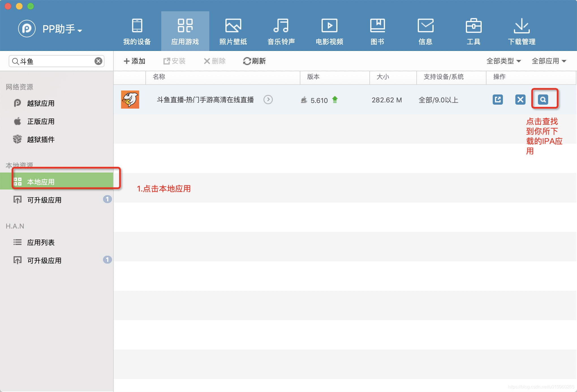The width and height of the screenshot is (577, 392).
Task: Click badge 1 on H.A.N 可升级应用
Action: click(x=107, y=260)
